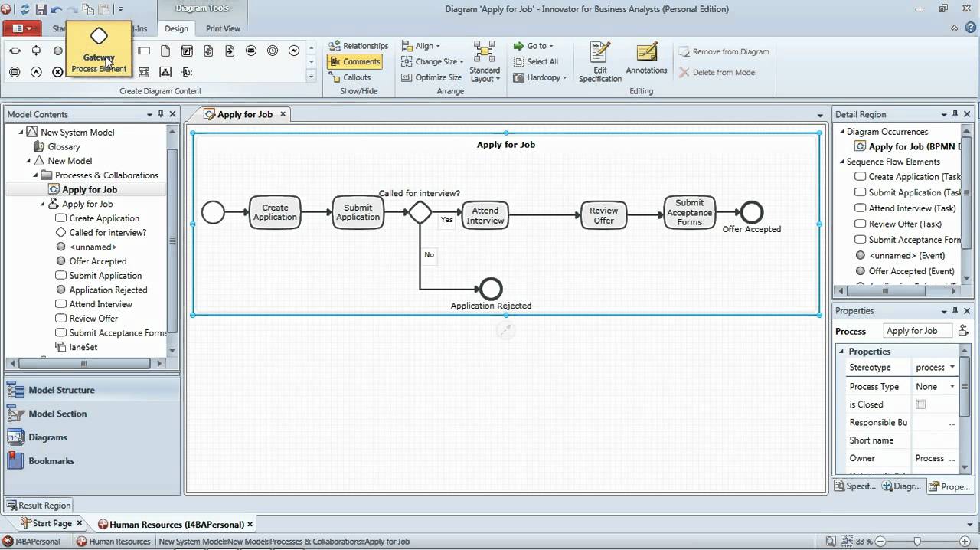
Task: Click the Undo arrow icon
Action: coord(57,9)
